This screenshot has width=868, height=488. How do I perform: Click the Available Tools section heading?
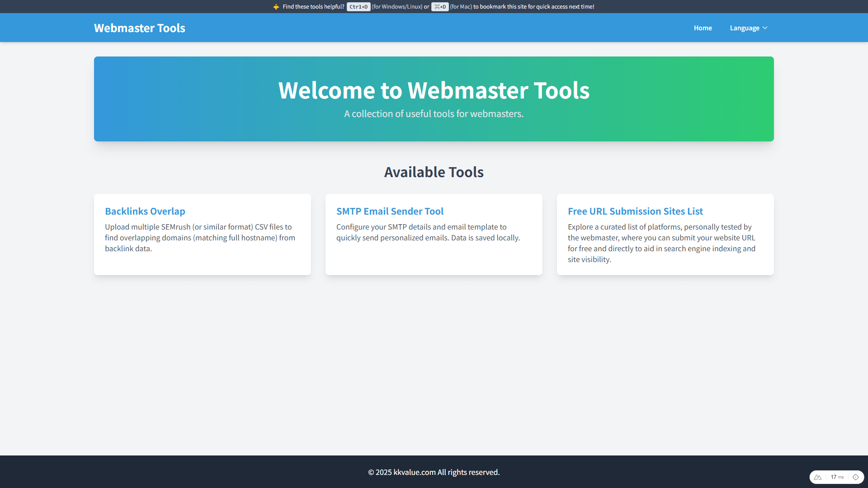point(434,172)
